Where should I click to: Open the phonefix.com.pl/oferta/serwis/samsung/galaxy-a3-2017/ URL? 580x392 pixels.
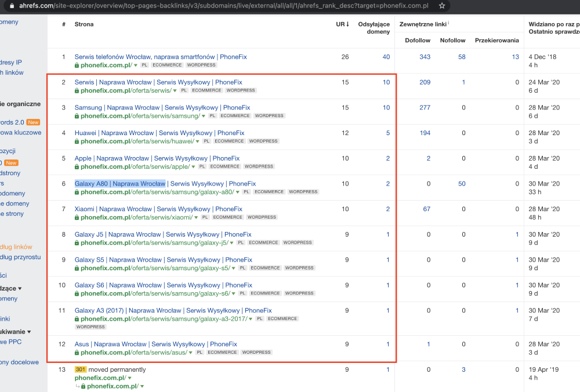tap(164, 319)
